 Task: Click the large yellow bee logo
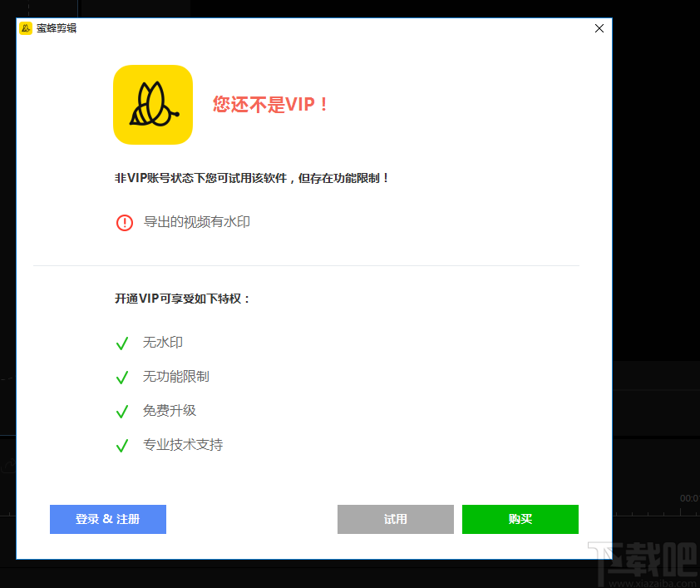pos(153,105)
